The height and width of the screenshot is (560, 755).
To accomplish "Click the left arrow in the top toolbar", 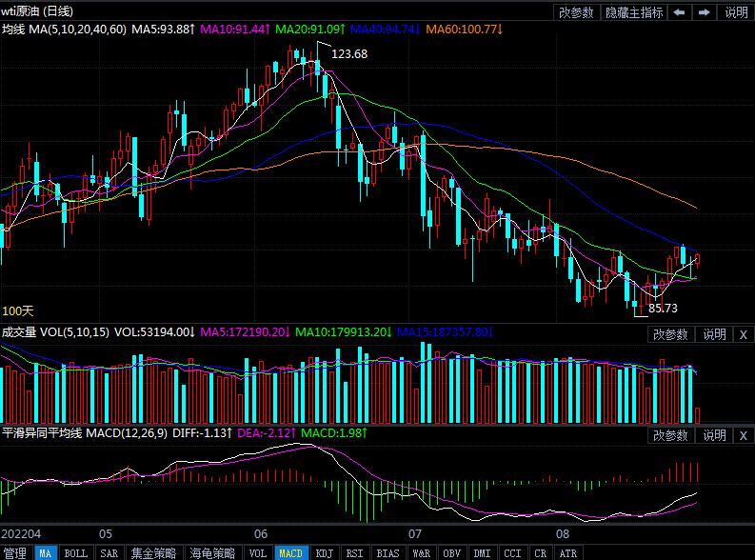I will [x=679, y=12].
